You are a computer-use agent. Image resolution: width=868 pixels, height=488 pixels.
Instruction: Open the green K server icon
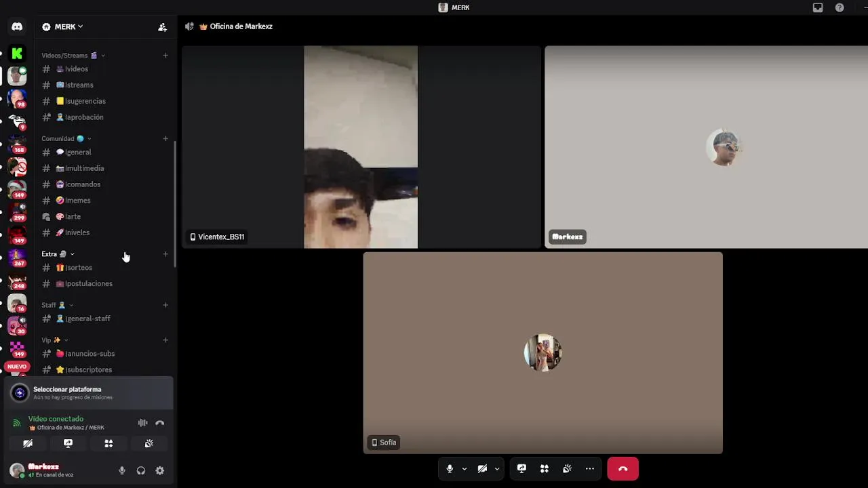[17, 54]
